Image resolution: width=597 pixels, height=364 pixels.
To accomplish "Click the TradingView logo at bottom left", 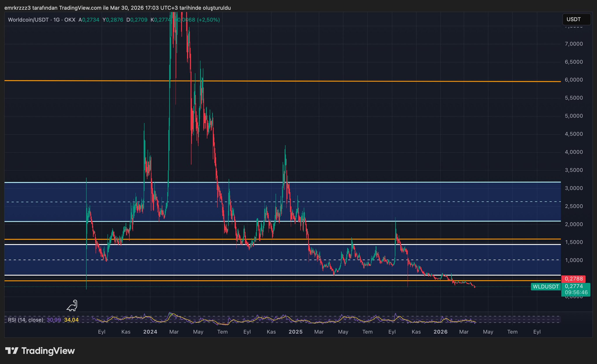I will click(x=40, y=351).
